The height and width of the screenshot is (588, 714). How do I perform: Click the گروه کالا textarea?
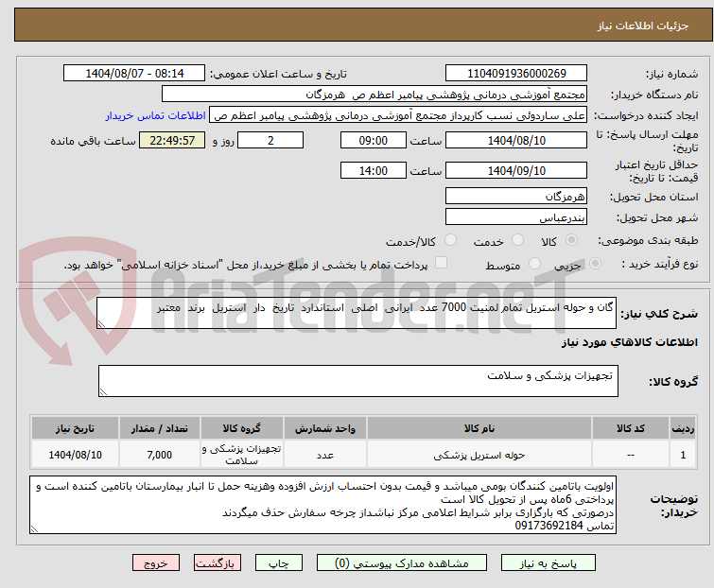(x=357, y=381)
